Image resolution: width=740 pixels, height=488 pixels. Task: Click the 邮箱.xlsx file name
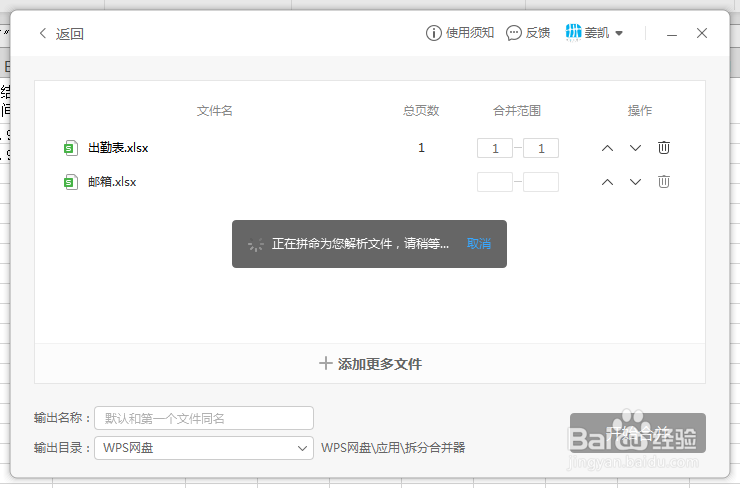(112, 182)
